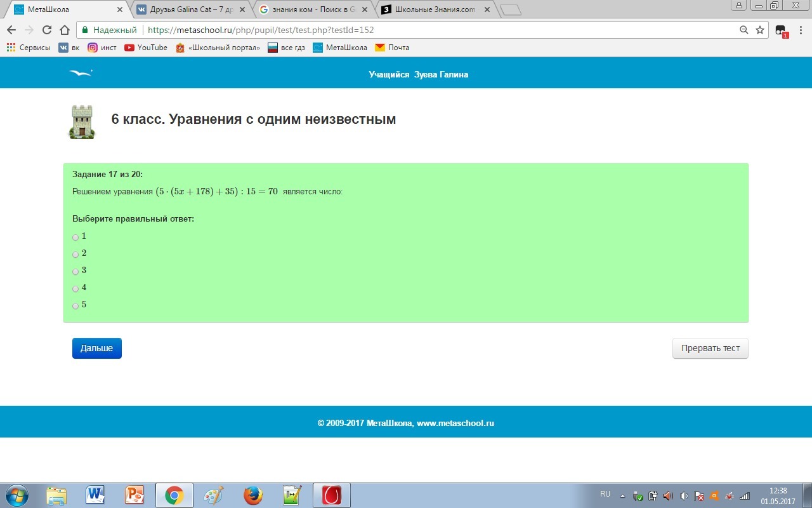Click the browser reload page icon
Image resolution: width=812 pixels, height=508 pixels.
(x=46, y=30)
